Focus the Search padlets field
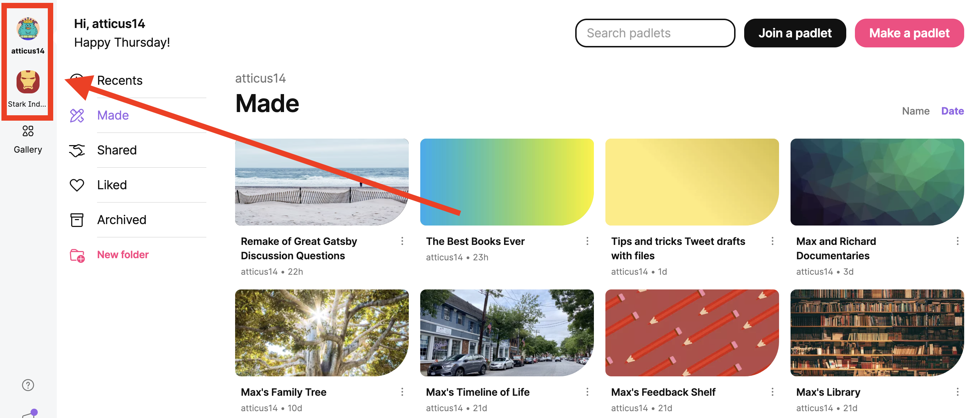 (655, 33)
